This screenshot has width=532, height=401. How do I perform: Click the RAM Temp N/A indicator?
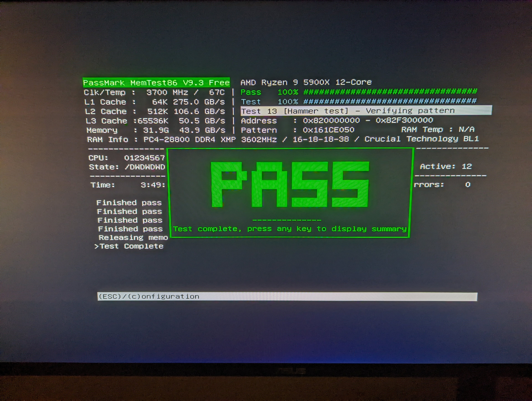click(x=438, y=130)
